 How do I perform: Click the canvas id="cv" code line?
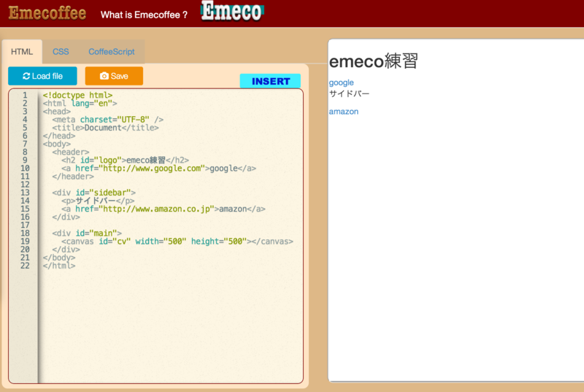tap(177, 242)
